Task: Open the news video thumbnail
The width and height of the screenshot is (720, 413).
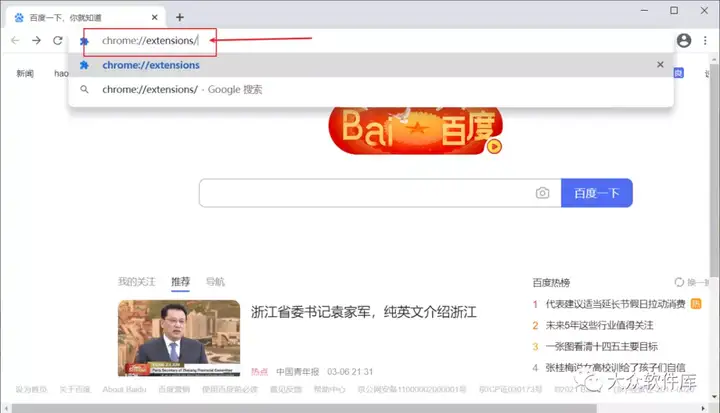Action: coord(179,338)
